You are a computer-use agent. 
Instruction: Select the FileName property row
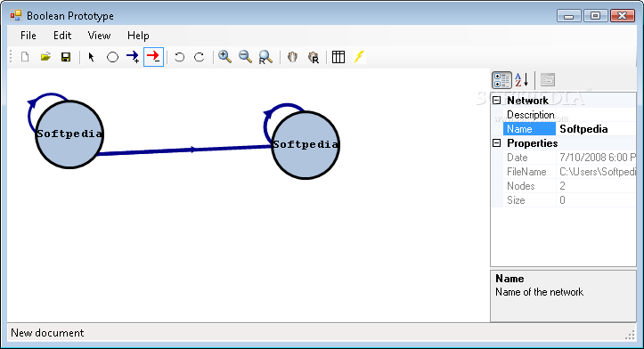pyautogui.click(x=569, y=172)
